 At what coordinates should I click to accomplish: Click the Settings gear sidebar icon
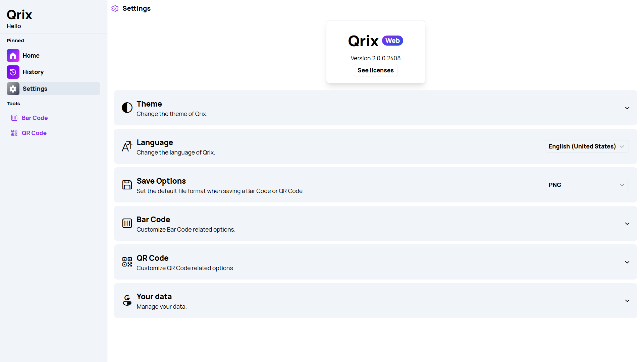13,88
